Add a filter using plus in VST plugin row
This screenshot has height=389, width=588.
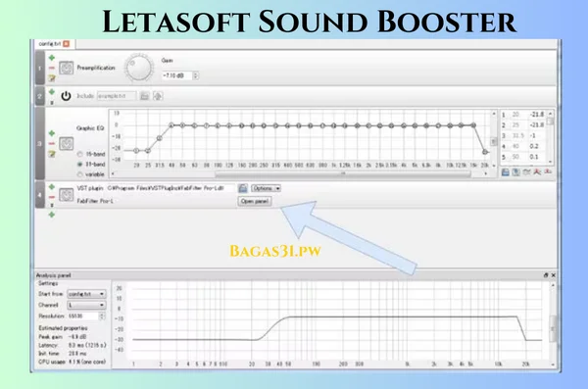pyautogui.click(x=52, y=186)
